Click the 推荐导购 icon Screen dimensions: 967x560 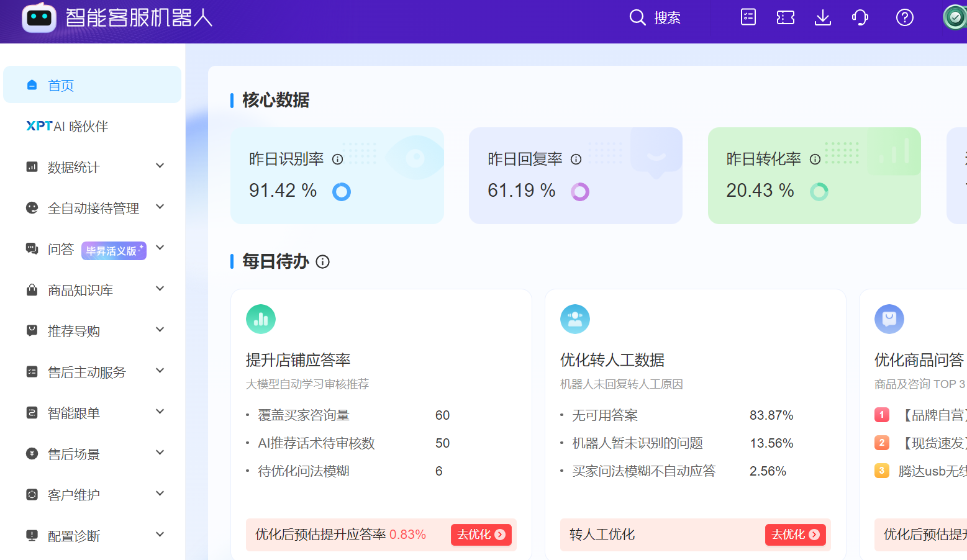coord(32,330)
